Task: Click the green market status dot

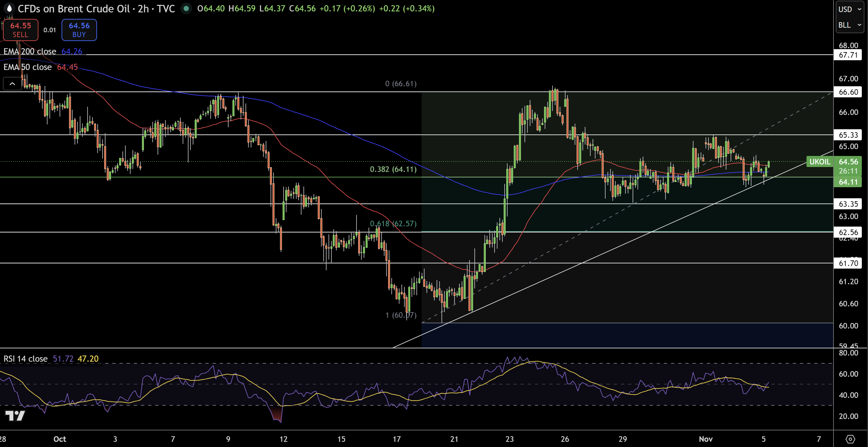Action: click(186, 9)
